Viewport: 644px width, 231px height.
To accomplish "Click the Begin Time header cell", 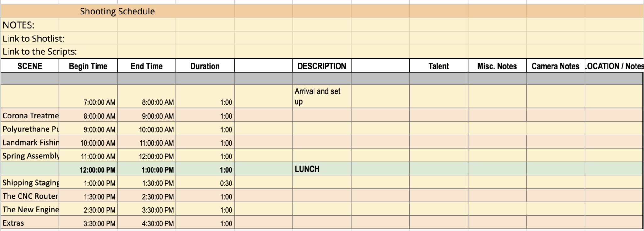I will [x=88, y=66].
